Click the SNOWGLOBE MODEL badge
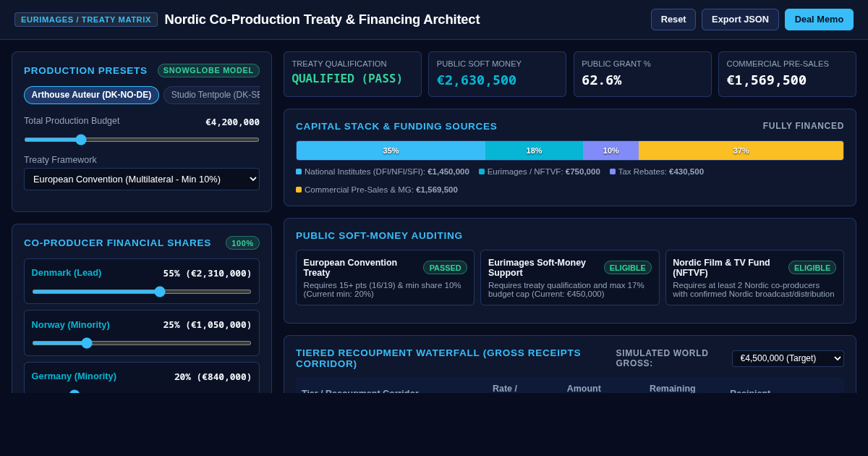 [x=208, y=70]
